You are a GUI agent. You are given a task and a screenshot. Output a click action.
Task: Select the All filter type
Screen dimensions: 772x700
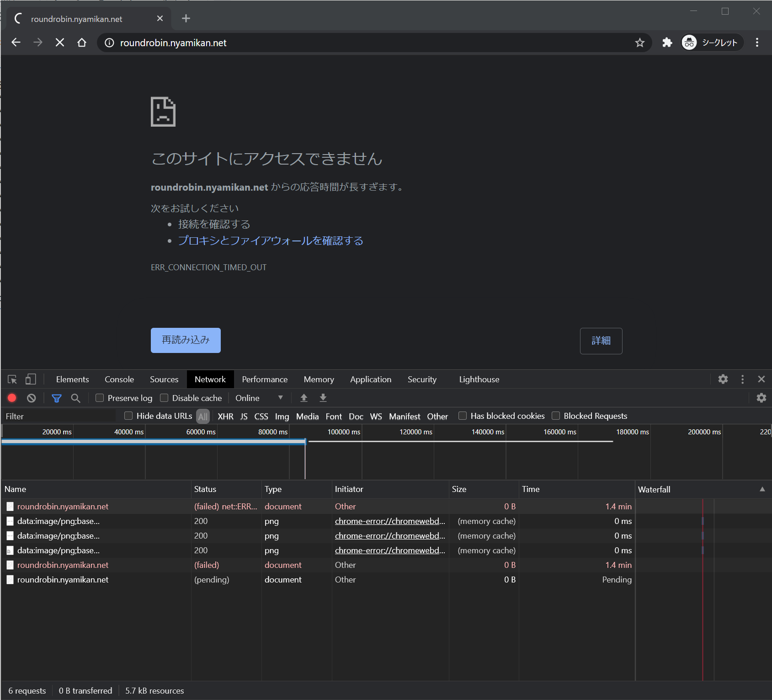[203, 416]
